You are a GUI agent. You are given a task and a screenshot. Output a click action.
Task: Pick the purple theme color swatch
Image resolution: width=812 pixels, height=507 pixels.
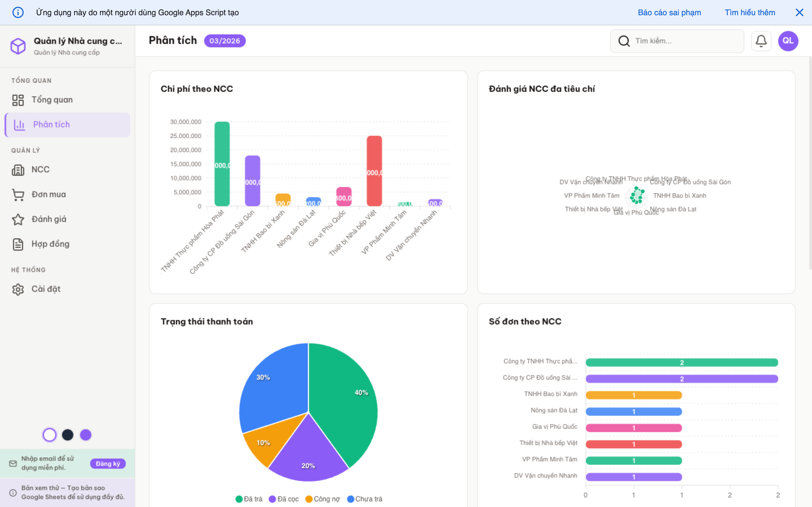coord(85,435)
